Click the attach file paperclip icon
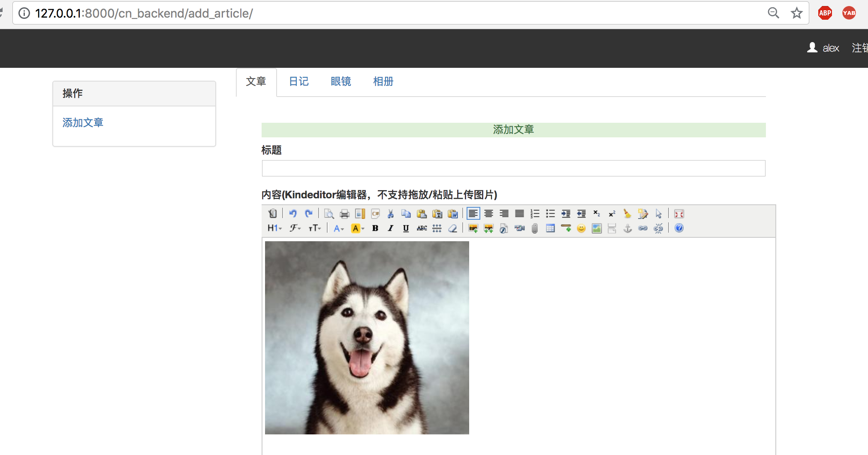The width and height of the screenshot is (868, 455). pyautogui.click(x=535, y=228)
